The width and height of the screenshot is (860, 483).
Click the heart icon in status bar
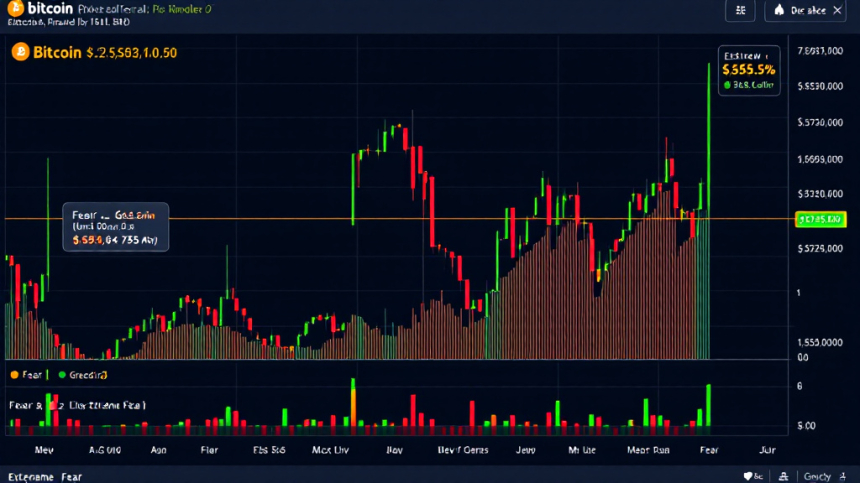tap(748, 476)
